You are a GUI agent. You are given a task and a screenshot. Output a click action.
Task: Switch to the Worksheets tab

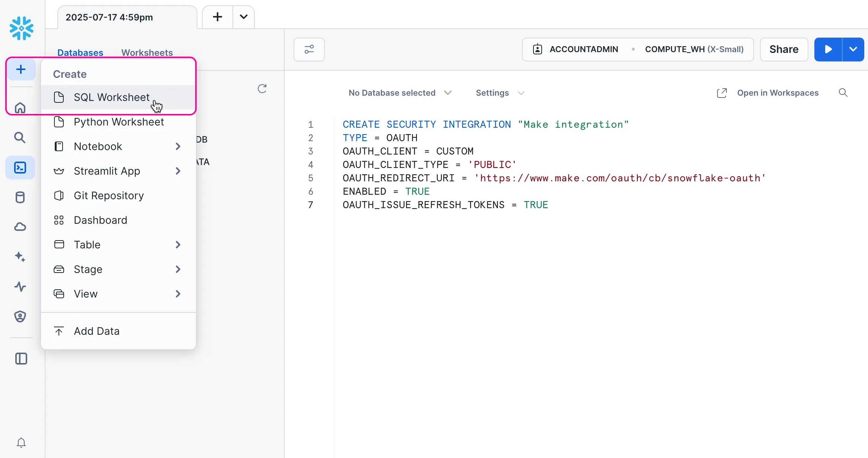147,53
